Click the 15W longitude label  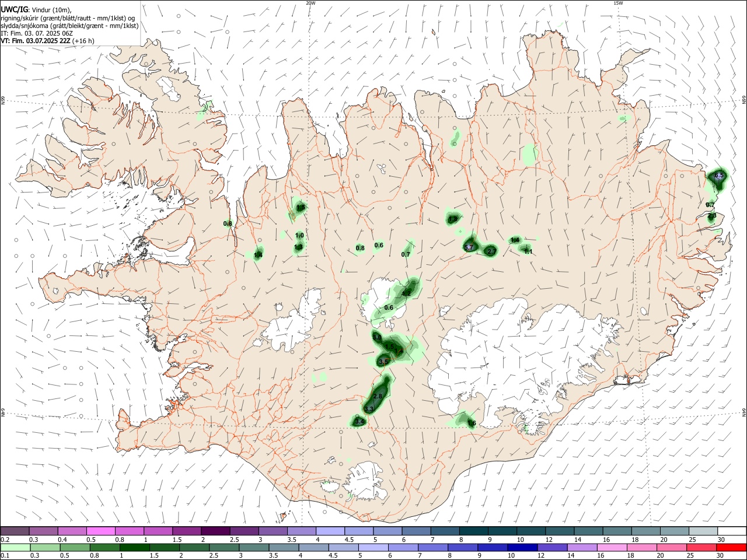click(618, 3)
